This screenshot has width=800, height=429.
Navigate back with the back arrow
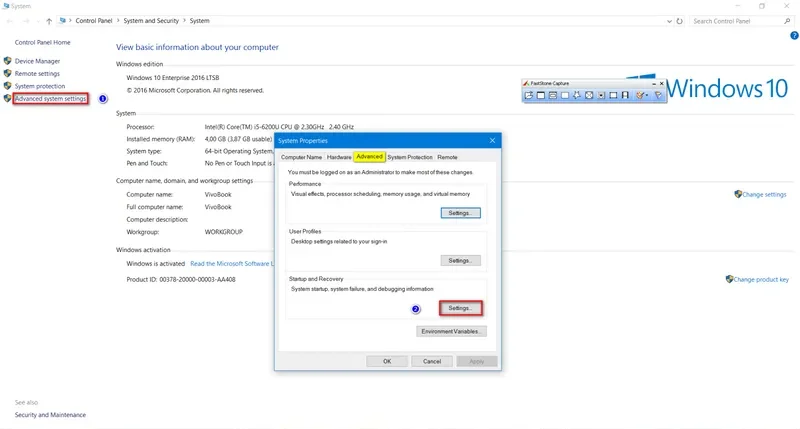click(x=10, y=21)
